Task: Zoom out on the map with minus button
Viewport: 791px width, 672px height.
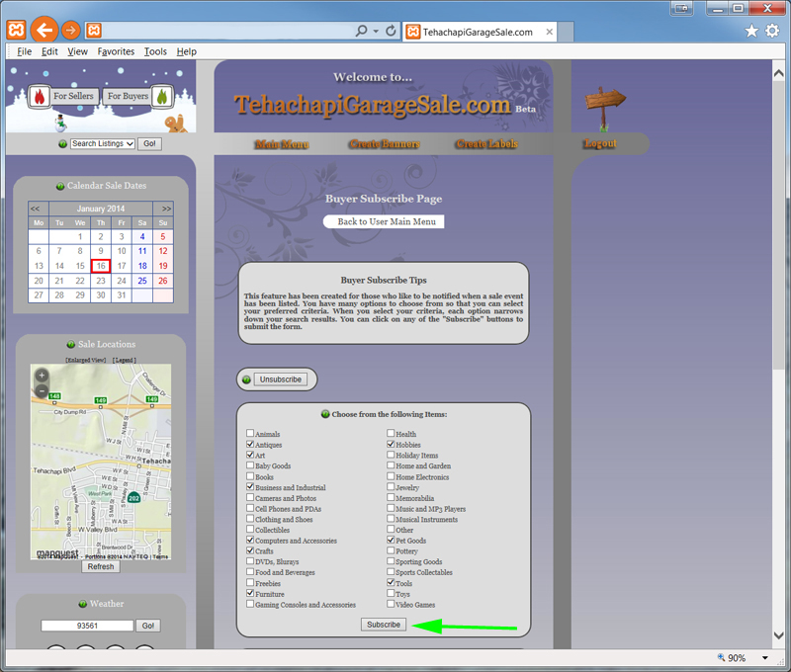Action: click(42, 390)
